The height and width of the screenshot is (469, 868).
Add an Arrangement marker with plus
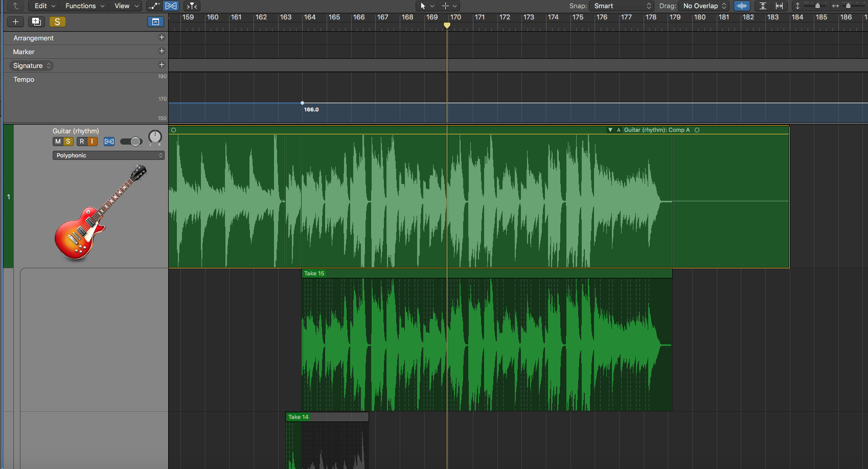click(162, 37)
